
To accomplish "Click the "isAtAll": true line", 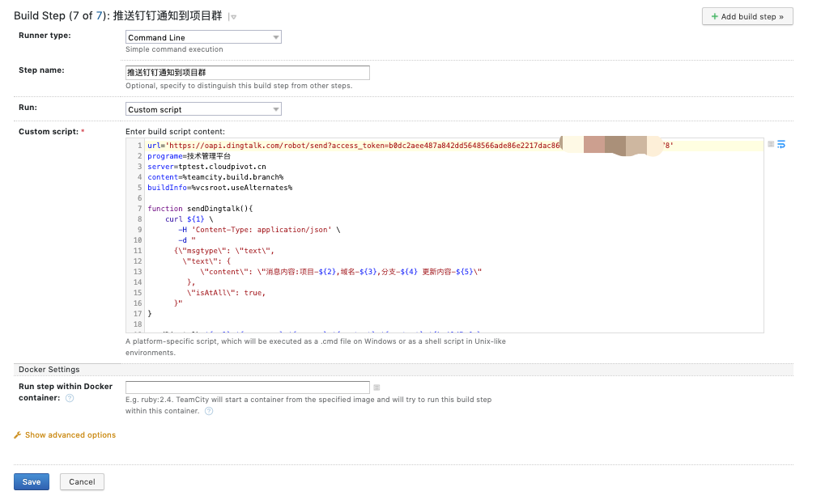I will pyautogui.click(x=226, y=293).
